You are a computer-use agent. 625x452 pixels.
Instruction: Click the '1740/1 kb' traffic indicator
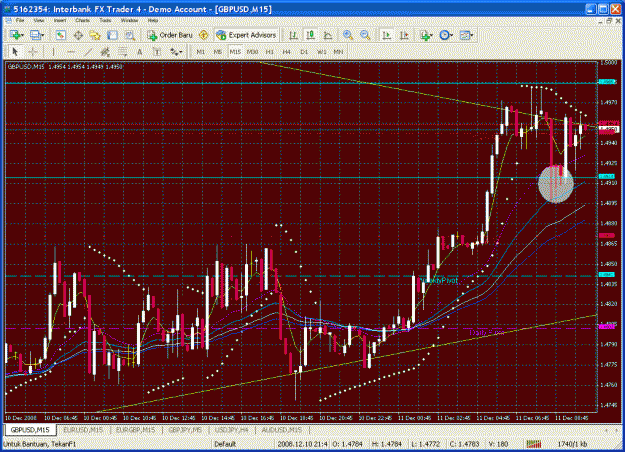pyautogui.click(x=572, y=444)
